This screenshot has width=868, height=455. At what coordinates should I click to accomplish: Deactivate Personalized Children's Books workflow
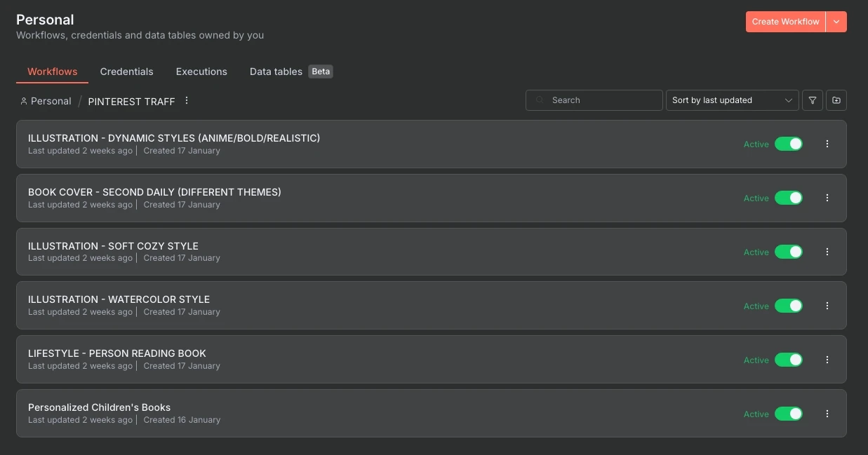point(789,414)
